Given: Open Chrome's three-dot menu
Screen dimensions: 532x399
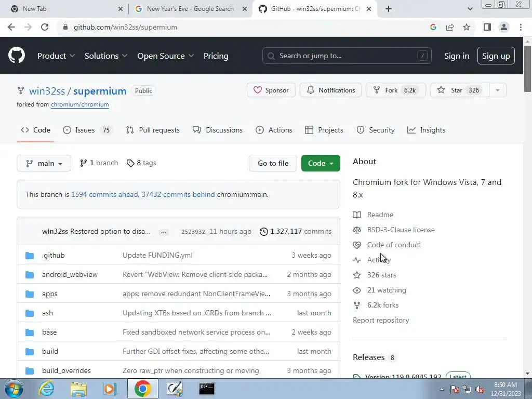Looking at the screenshot, I should 521,27.
